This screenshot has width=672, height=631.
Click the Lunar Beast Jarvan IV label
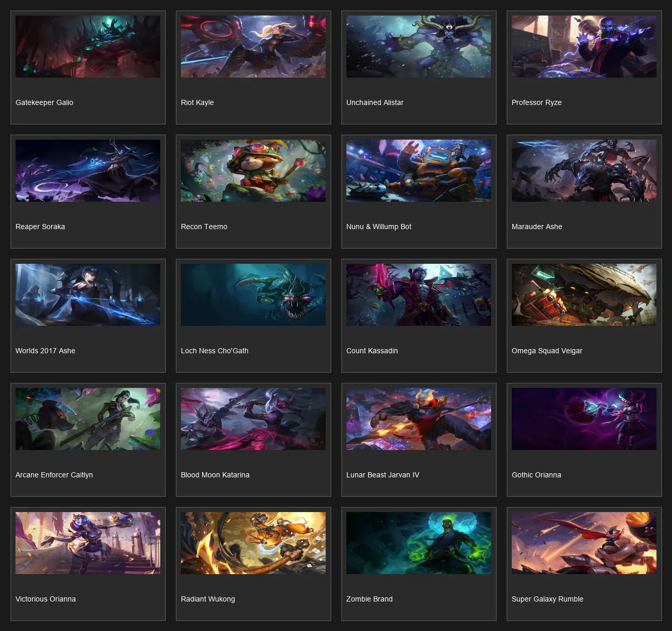click(383, 475)
